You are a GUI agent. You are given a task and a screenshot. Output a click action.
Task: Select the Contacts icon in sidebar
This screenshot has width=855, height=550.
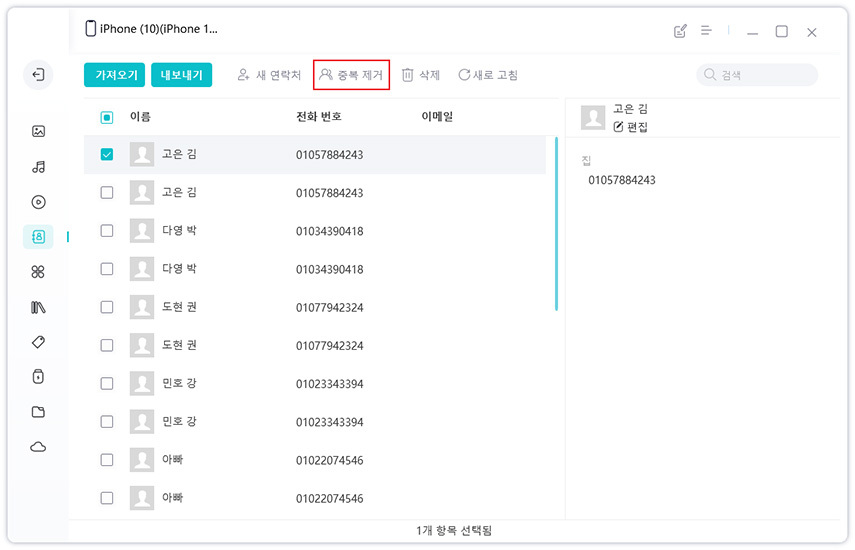point(38,237)
